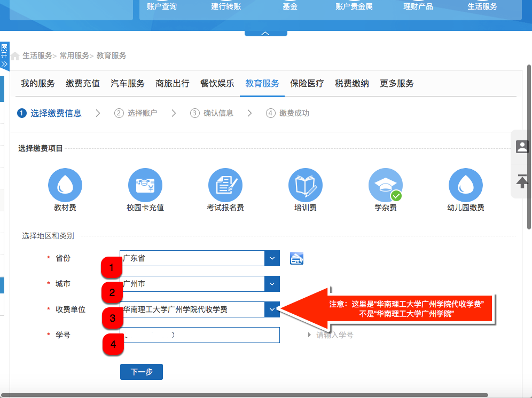Open 理财产品 in top navigation
The width and height of the screenshot is (532, 398).
click(418, 6)
